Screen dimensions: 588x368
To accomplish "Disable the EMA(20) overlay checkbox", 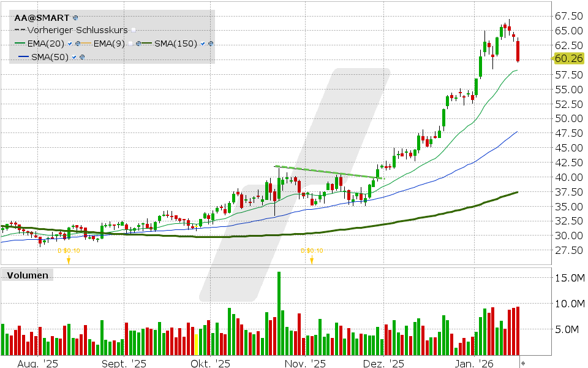I will [69, 43].
